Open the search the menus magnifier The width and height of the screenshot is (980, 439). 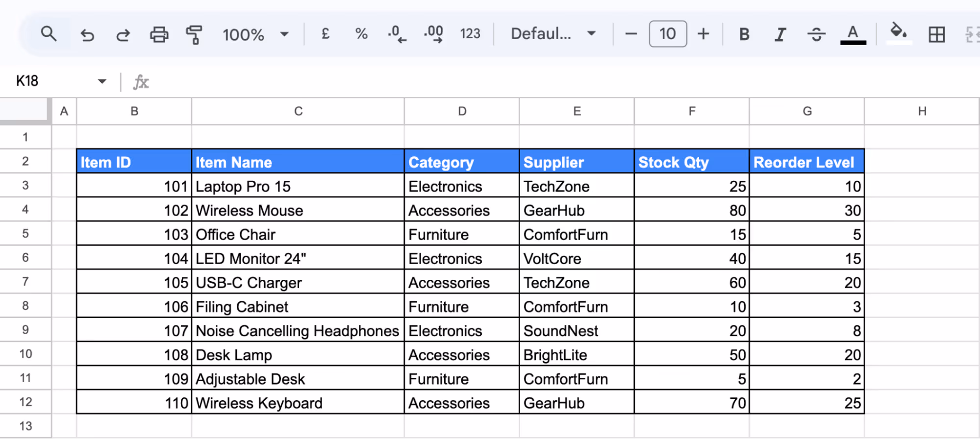pyautogui.click(x=49, y=34)
